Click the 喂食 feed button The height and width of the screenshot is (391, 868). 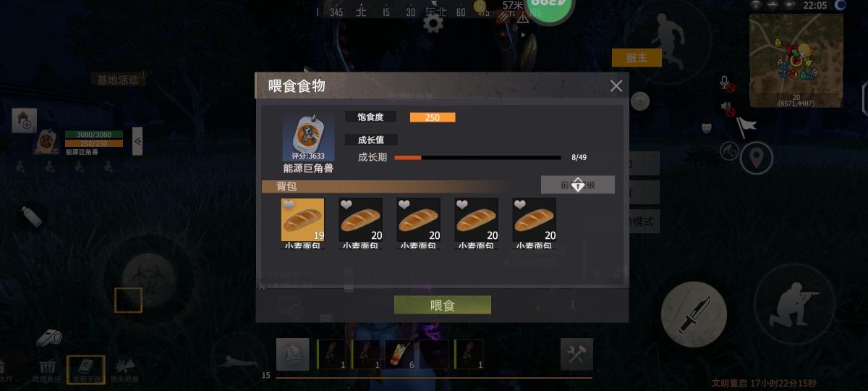(443, 305)
